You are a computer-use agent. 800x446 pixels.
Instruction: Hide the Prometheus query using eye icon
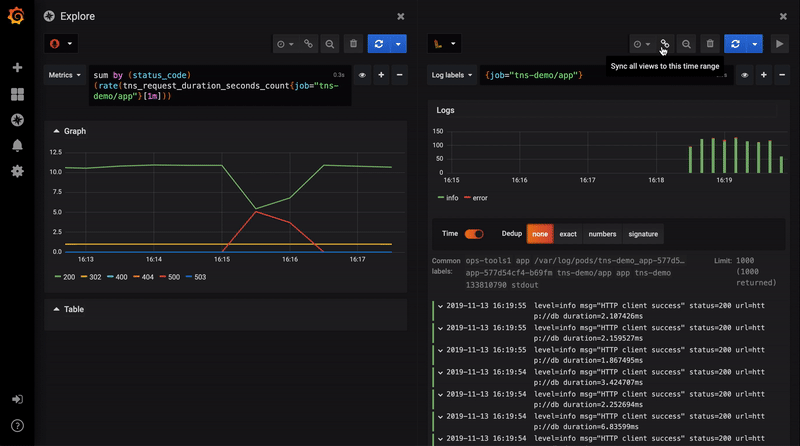362,75
